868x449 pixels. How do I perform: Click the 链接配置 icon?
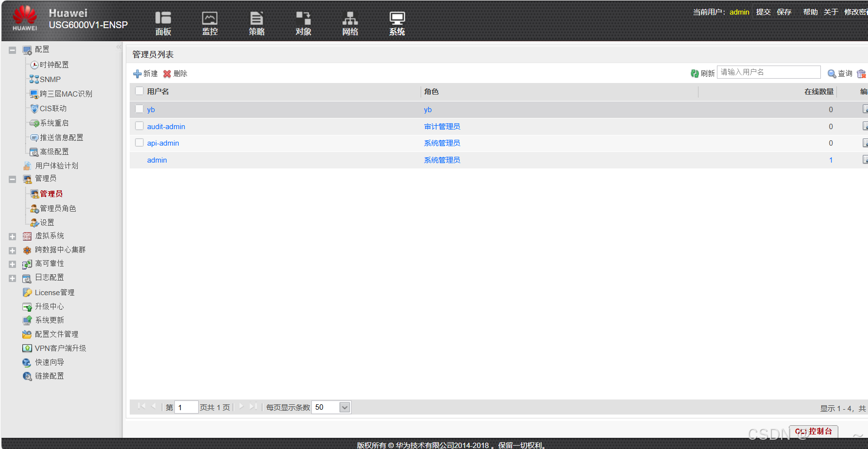coord(27,376)
